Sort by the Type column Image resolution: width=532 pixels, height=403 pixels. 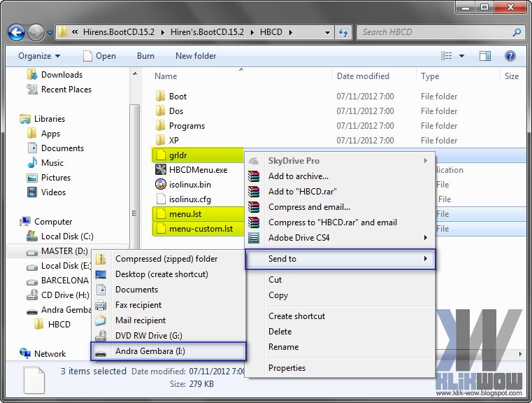[x=430, y=76]
